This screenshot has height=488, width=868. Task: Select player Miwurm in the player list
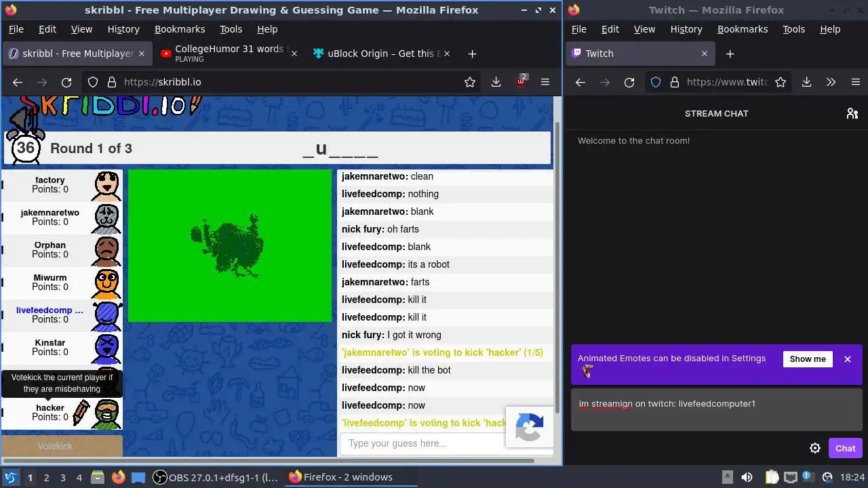62,283
